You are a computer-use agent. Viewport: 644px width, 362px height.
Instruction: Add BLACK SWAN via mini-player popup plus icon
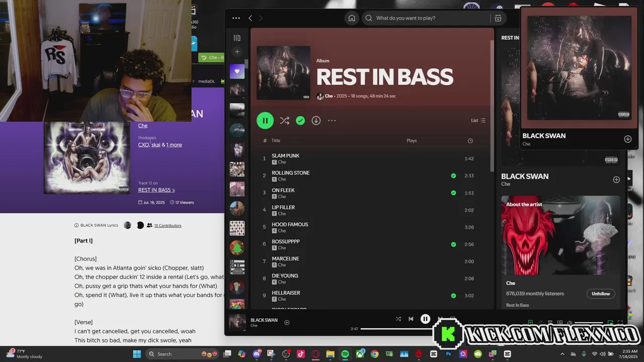pos(628,139)
